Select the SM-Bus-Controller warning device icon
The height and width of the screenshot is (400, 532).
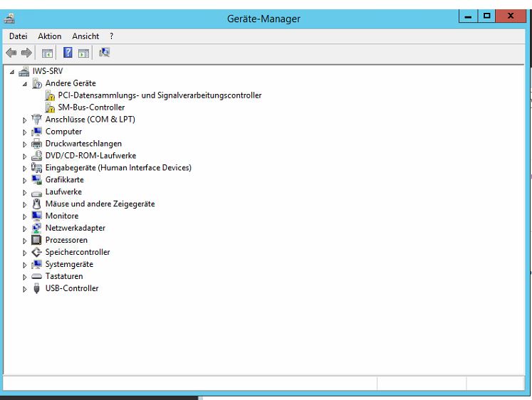(x=50, y=107)
